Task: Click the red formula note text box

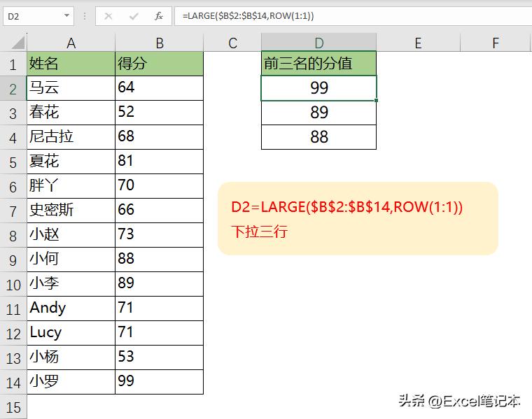Action: (x=358, y=219)
